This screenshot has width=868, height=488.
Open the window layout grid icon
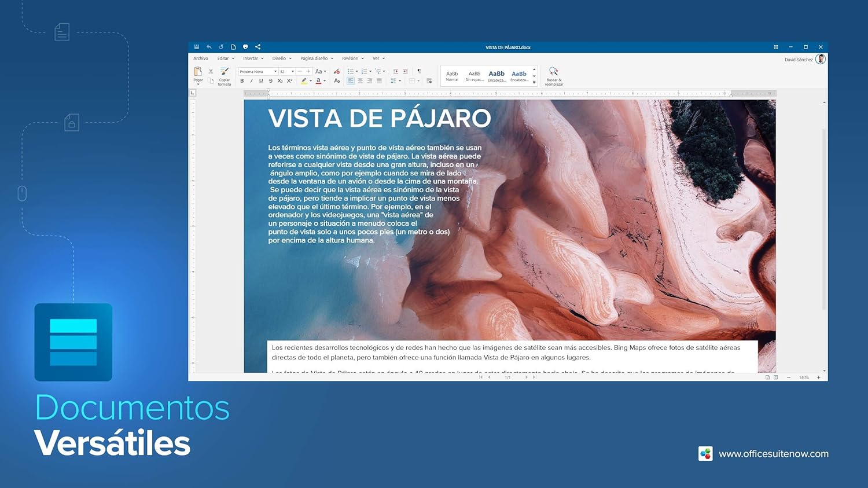point(775,47)
